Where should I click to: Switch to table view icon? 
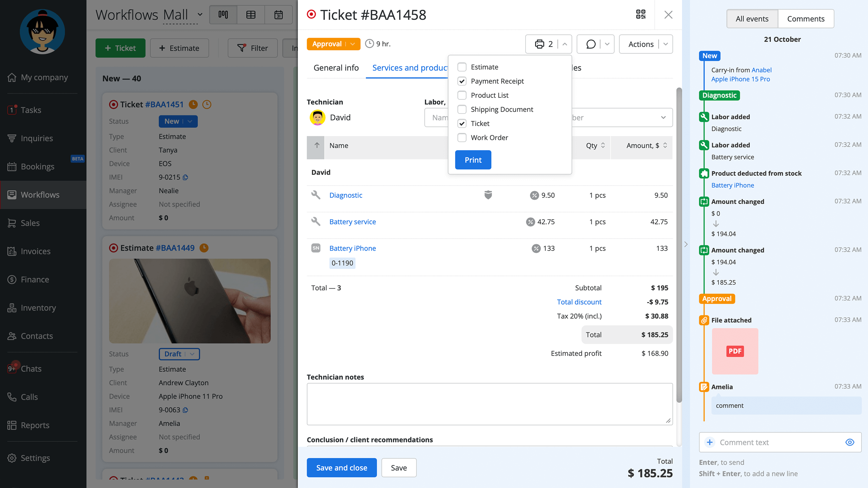pos(251,15)
